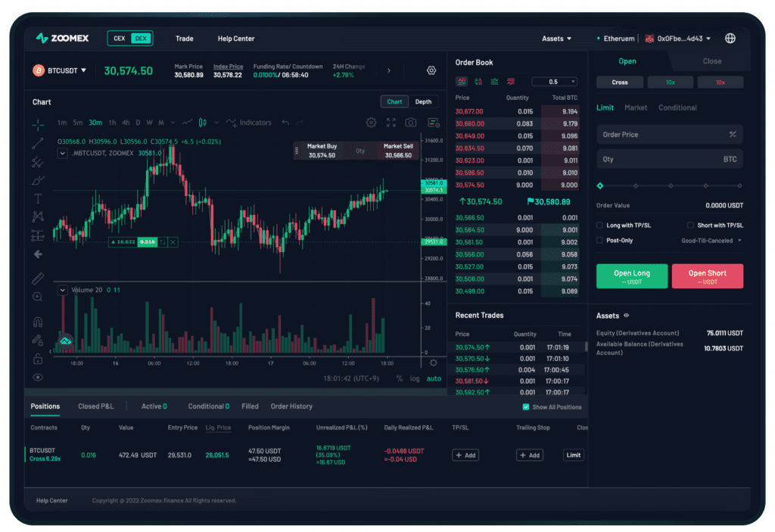Viewport: 775px width, 532px height.
Task: Open the chart settings gear icon
Action: (x=371, y=123)
